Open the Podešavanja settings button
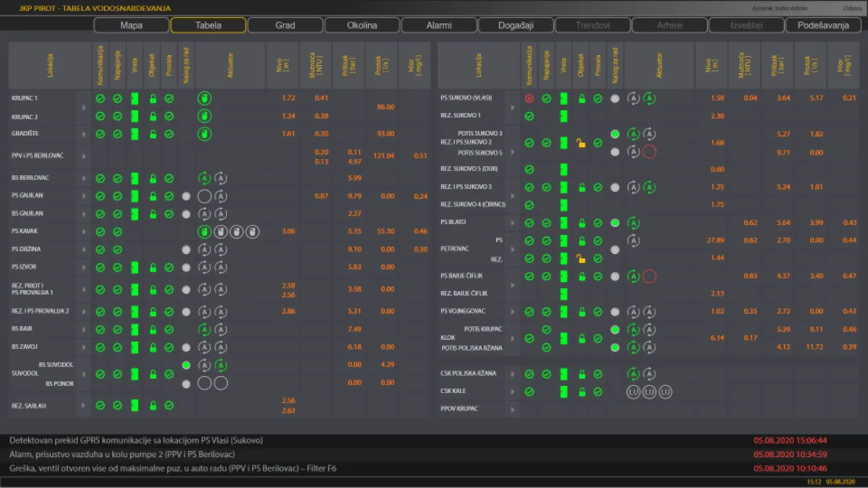The height and width of the screenshot is (488, 868). (x=823, y=25)
